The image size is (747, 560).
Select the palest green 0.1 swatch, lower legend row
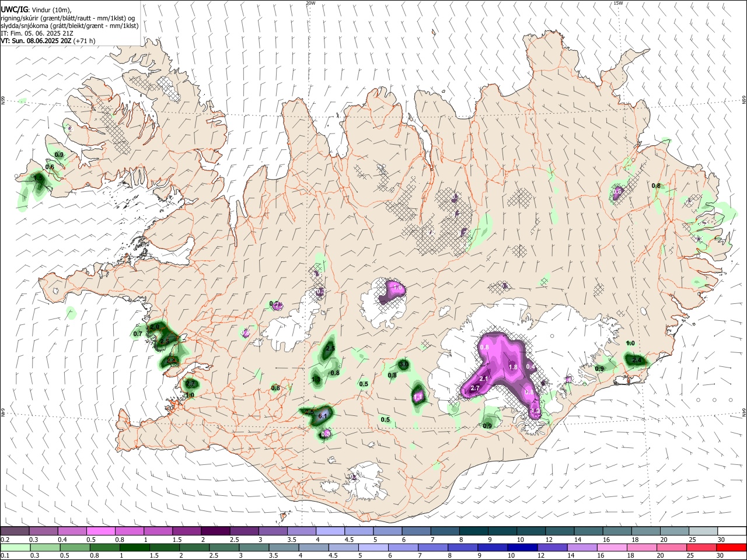pyautogui.click(x=15, y=548)
